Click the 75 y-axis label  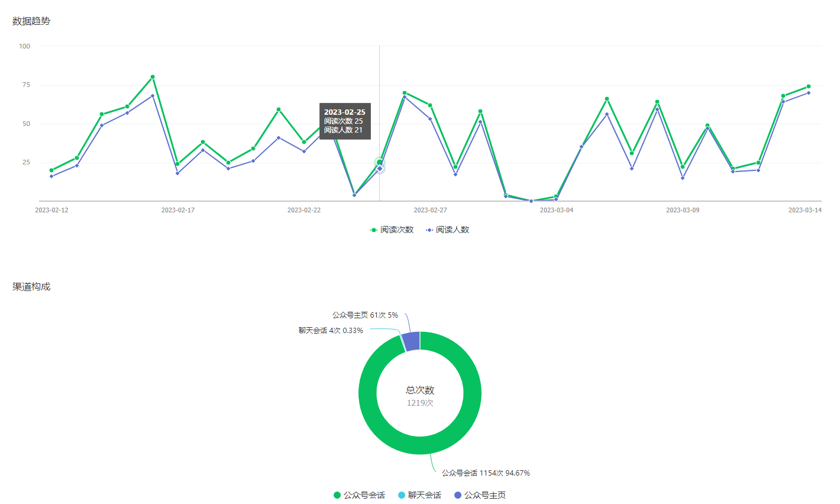click(x=26, y=85)
